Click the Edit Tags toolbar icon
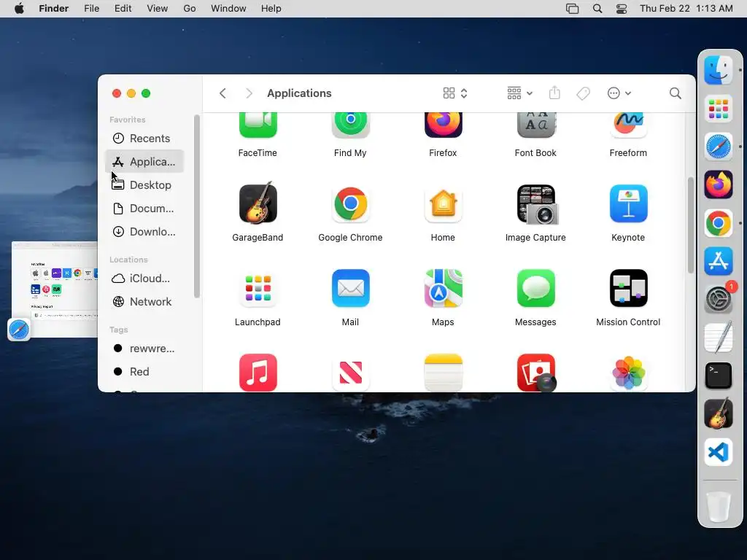Image resolution: width=747 pixels, height=560 pixels. pos(583,93)
